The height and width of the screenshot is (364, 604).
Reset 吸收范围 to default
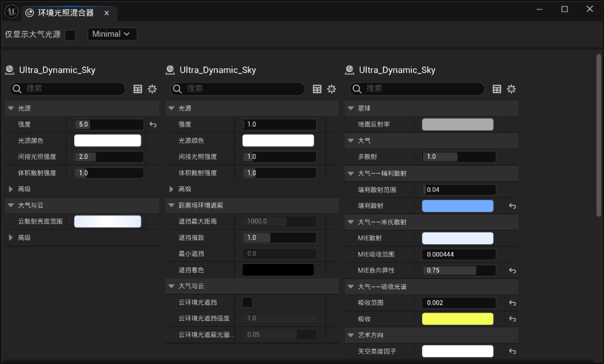pos(512,303)
